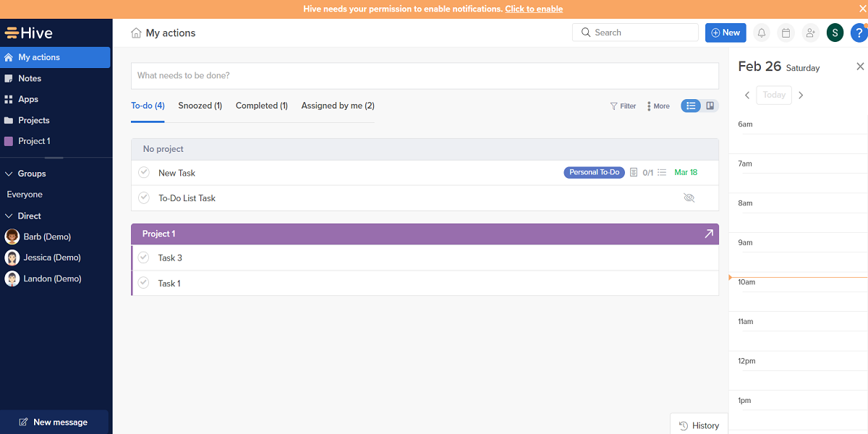Switch to board view layout
Image resolution: width=868 pixels, height=434 pixels.
click(710, 106)
